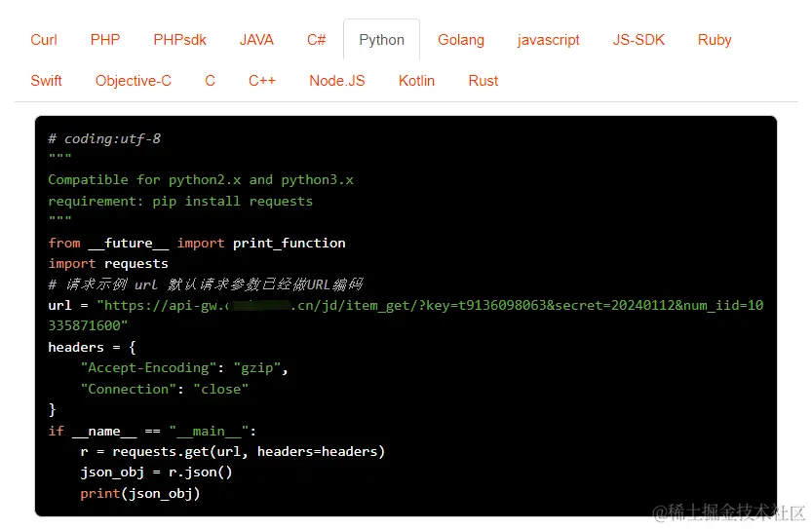
Task: Open the javascript tab
Action: pos(549,40)
